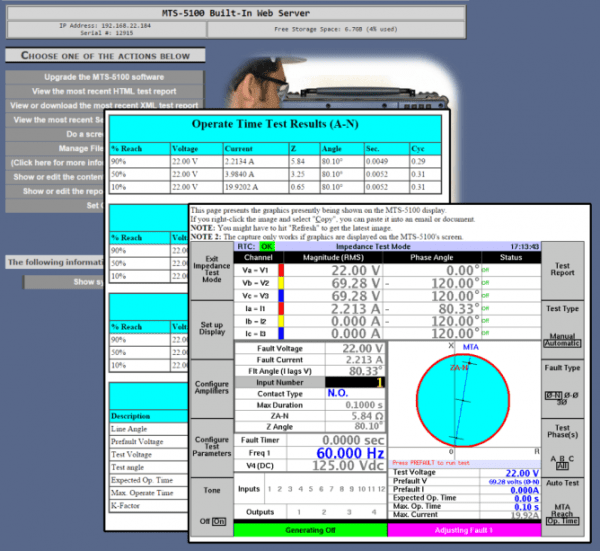Click Exit Impedance Test Mode button

(212, 269)
